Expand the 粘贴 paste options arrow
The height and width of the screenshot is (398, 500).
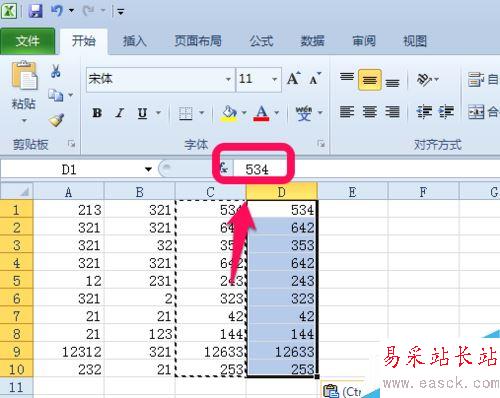click(x=24, y=120)
